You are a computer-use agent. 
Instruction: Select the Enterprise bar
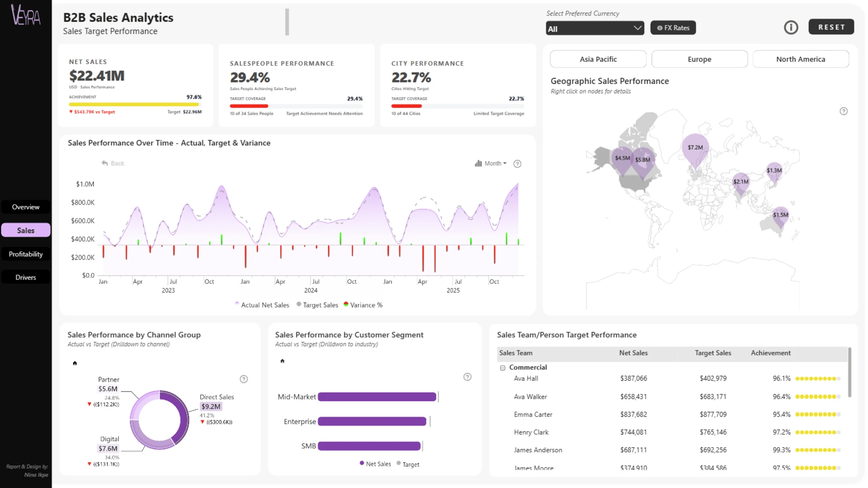coord(372,422)
